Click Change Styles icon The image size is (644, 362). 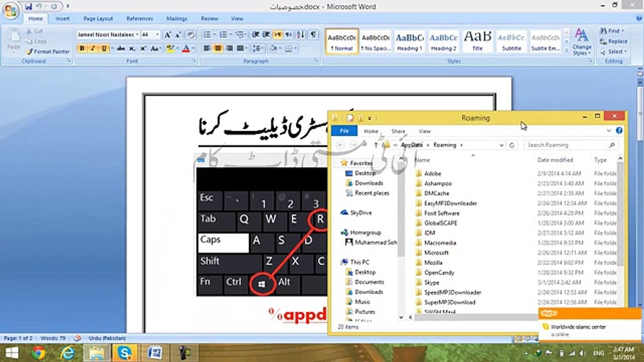(x=581, y=41)
